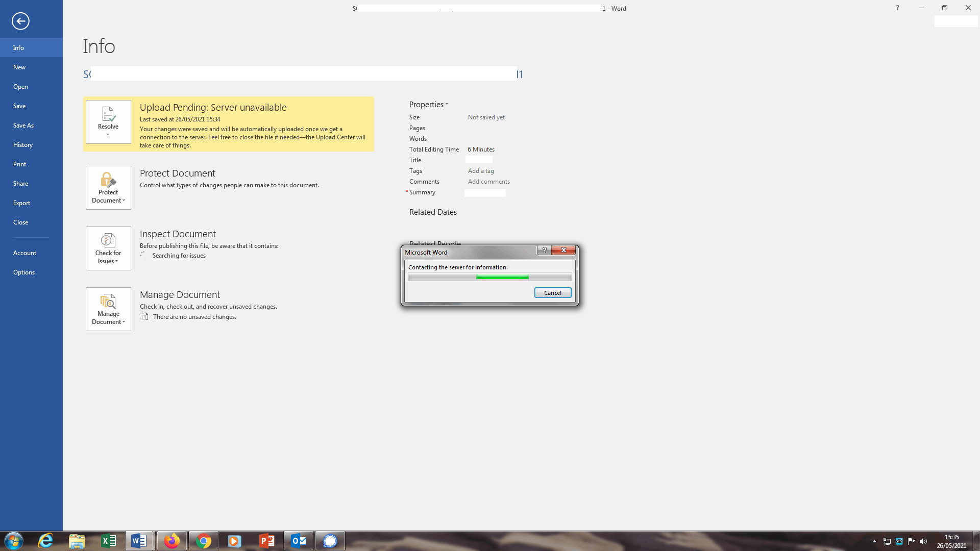Open the Manage Document button
Viewport: 980px width, 551px height.
click(x=108, y=309)
